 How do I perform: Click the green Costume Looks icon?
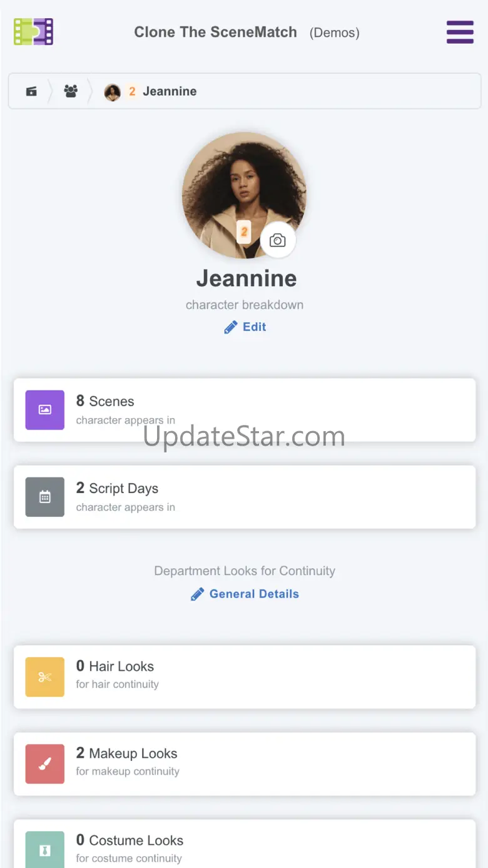tap(44, 849)
